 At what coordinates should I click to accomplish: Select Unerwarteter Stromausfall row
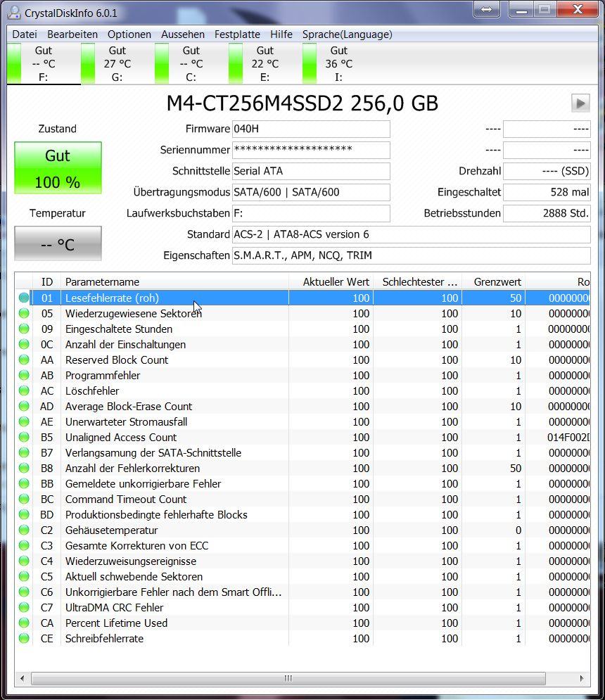click(x=302, y=422)
